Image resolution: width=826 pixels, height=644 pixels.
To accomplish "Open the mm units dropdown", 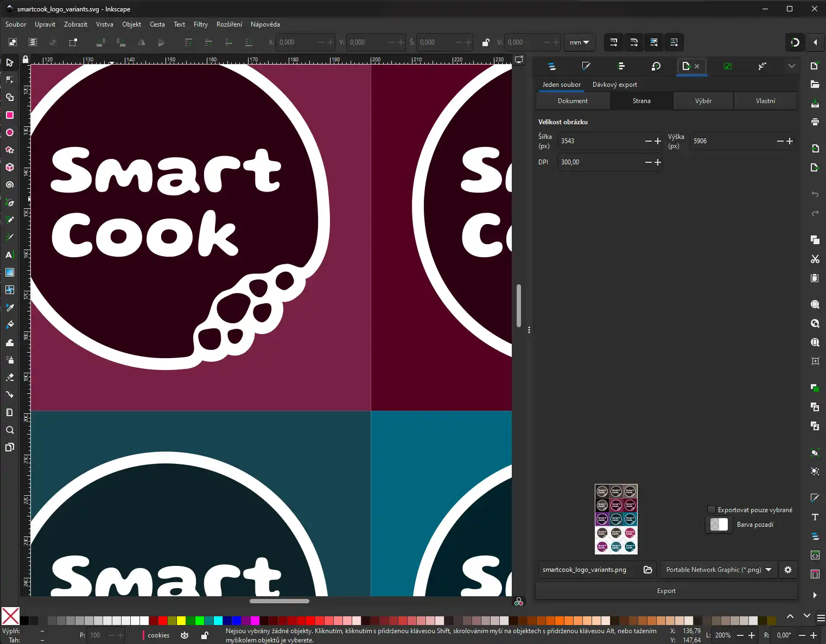I will [x=579, y=42].
